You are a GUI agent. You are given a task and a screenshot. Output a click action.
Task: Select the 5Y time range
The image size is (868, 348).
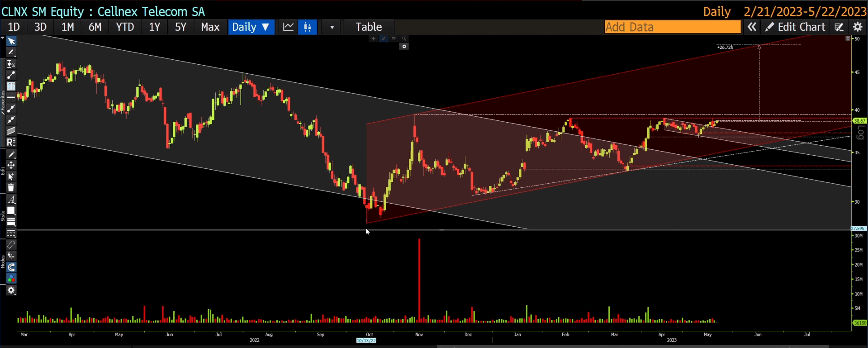click(181, 27)
